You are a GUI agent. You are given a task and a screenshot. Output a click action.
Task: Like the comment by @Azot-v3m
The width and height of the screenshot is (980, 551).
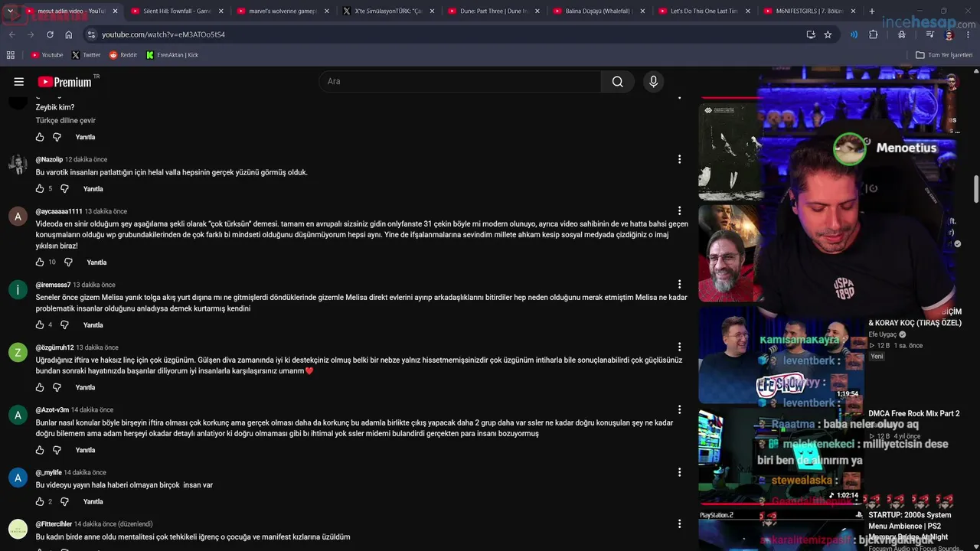pyautogui.click(x=40, y=451)
